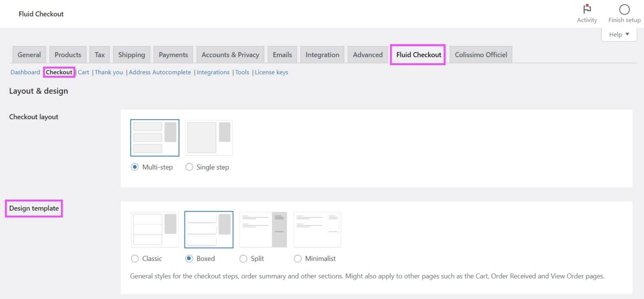Open the Shipping settings tab

(131, 55)
